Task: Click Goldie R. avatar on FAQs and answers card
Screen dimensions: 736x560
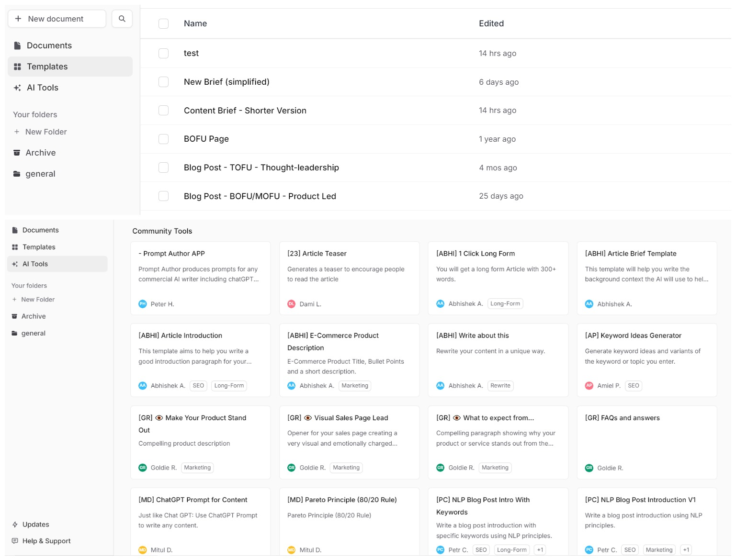Action: coord(589,468)
